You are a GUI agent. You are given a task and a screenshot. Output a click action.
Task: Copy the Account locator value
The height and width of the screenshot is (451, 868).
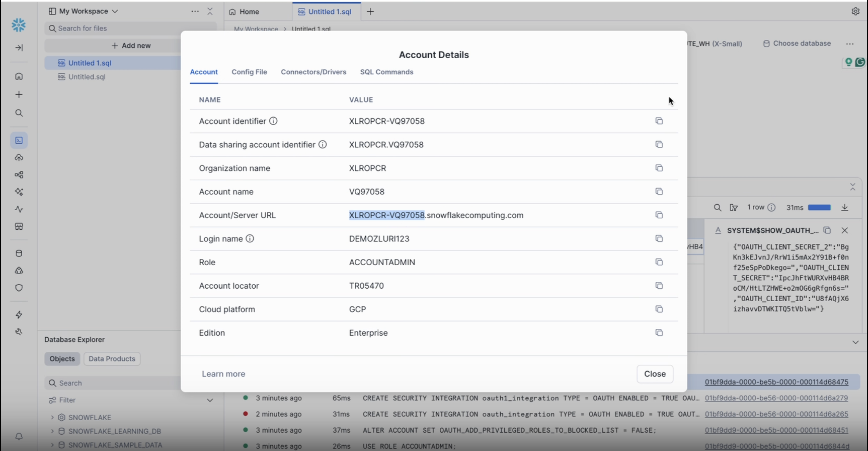659,285
